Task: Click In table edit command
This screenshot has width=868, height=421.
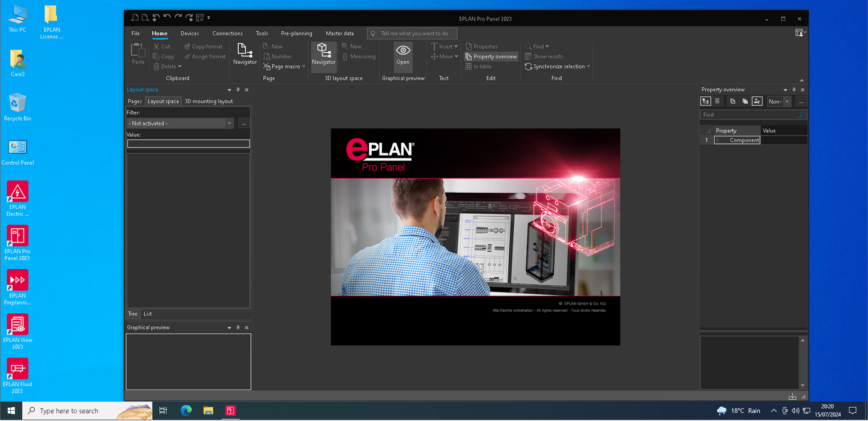Action: coord(478,67)
